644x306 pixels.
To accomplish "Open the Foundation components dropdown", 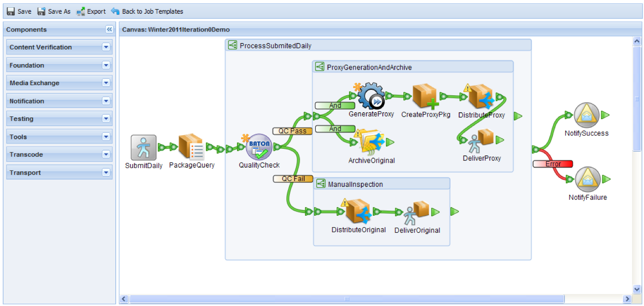I will (106, 65).
